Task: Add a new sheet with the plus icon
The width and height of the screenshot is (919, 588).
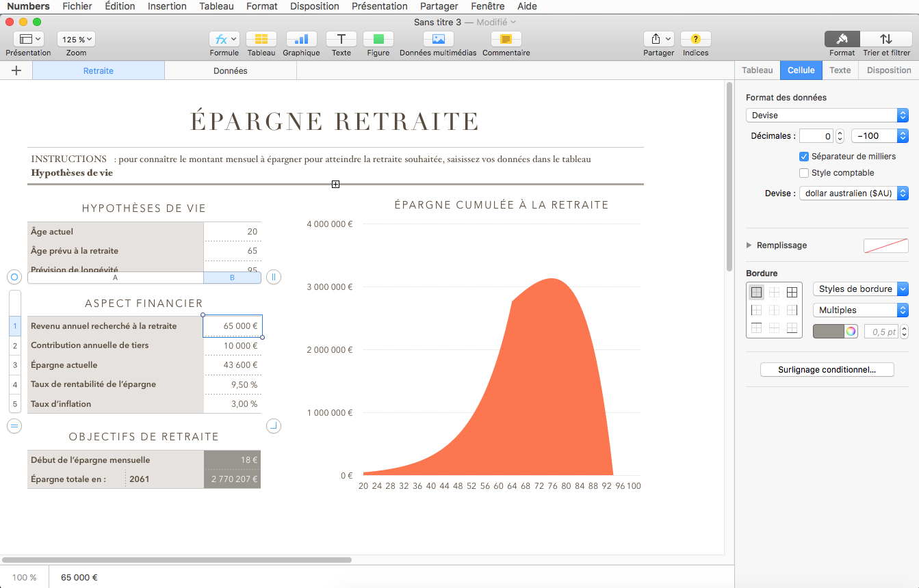Action: click(x=16, y=70)
